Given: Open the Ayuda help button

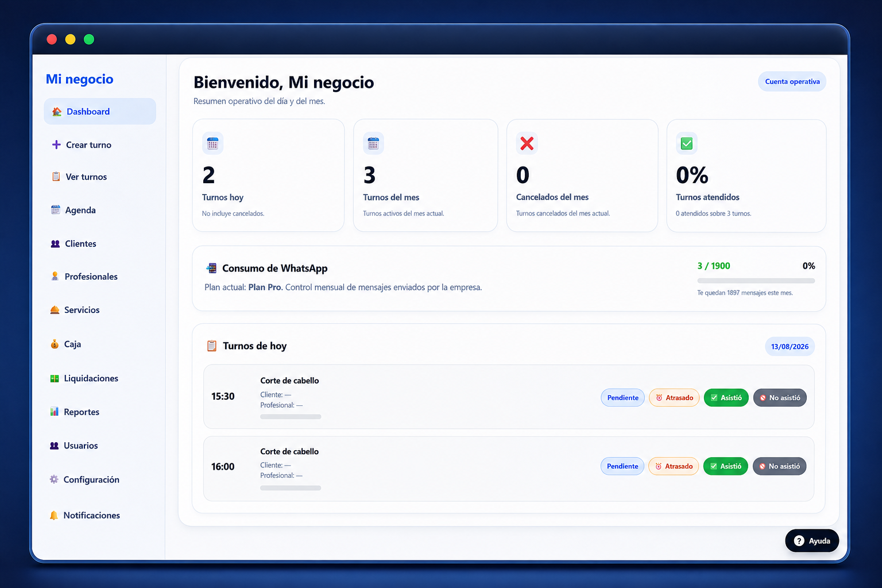Looking at the screenshot, I should pos(812,541).
